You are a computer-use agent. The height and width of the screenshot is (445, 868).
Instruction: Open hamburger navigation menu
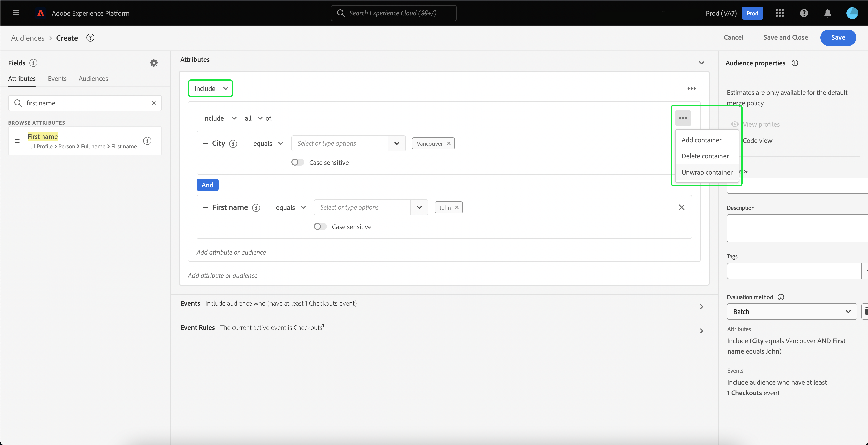click(16, 13)
